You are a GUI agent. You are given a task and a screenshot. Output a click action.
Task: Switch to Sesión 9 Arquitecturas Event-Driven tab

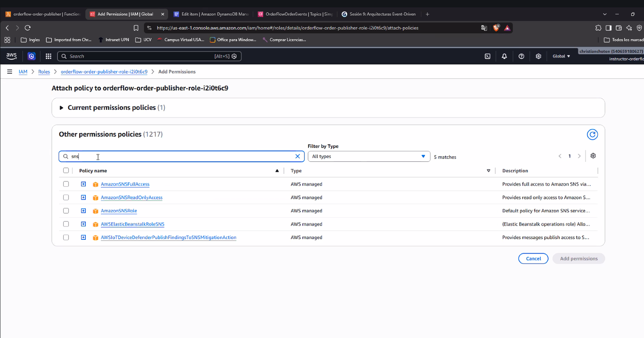click(379, 14)
